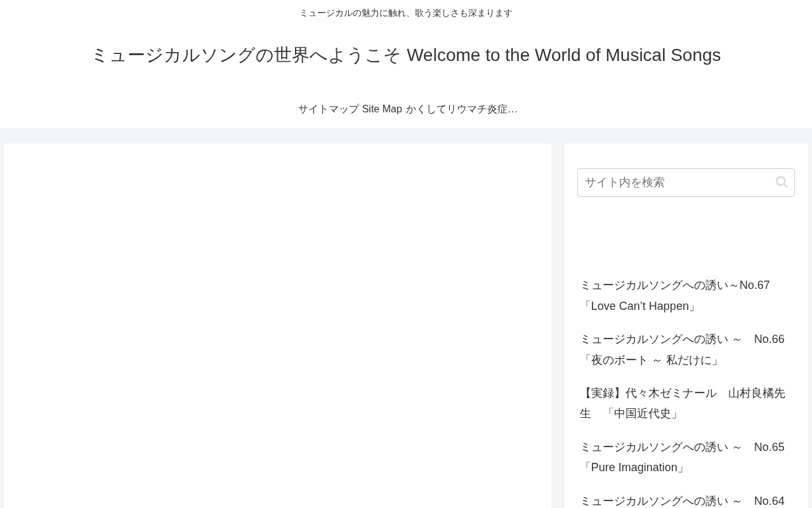Open the 代々木ゼミナール 山村良橘先生 article

[683, 403]
